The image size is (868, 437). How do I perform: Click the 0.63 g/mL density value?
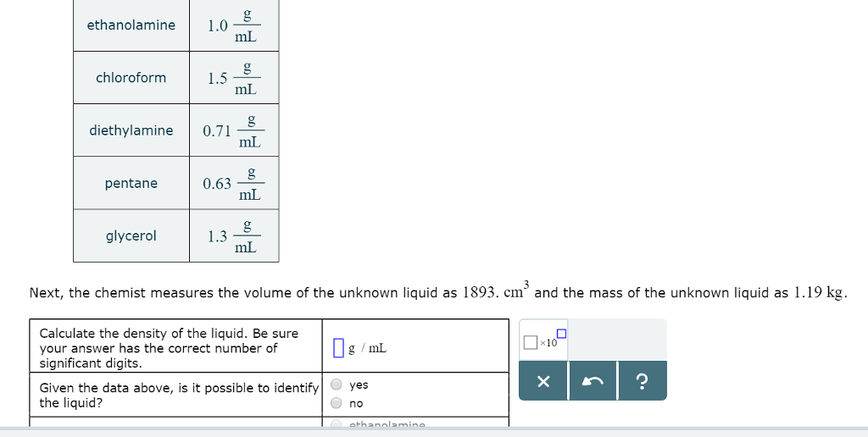[x=234, y=183]
